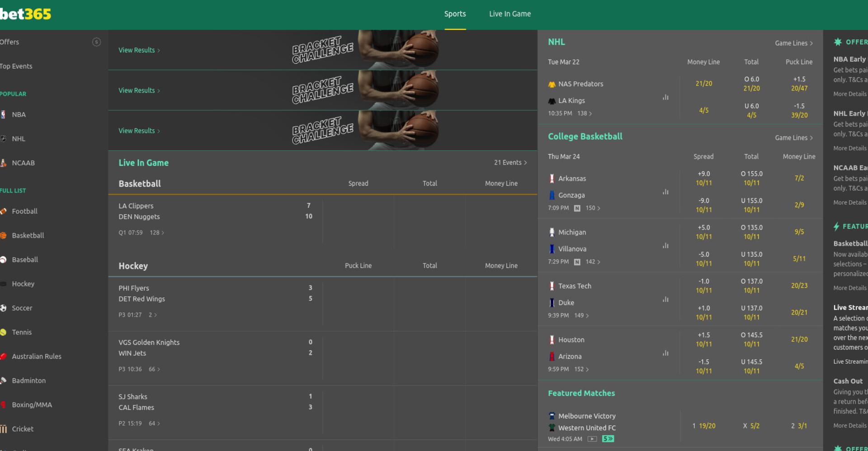The image size is (868, 451).
Task: Click live stream icon for Melbourne Victory match
Action: 592,439
